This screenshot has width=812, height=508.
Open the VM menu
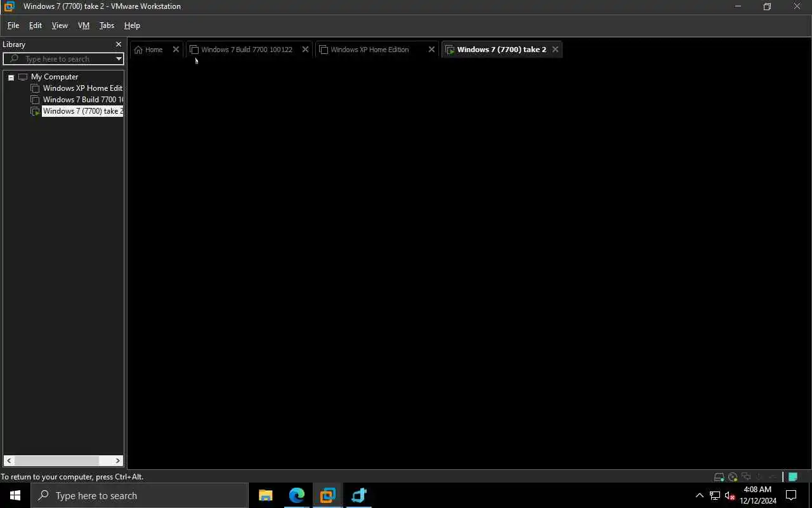tap(84, 25)
